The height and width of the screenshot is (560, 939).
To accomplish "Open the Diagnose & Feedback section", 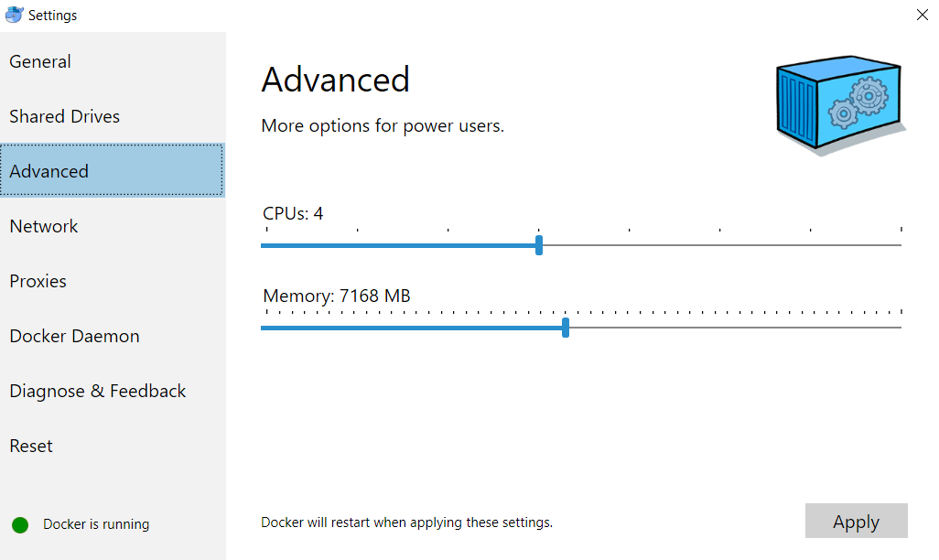I will point(97,391).
